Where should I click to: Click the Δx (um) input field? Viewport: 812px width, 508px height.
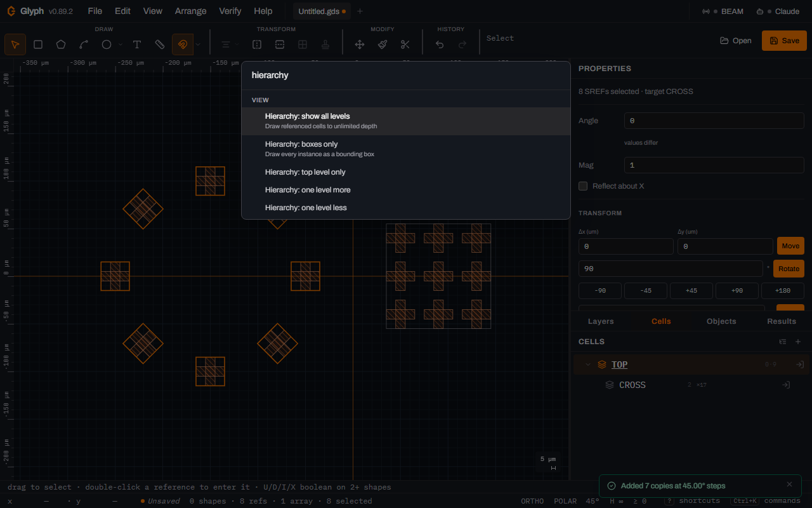[626, 246]
